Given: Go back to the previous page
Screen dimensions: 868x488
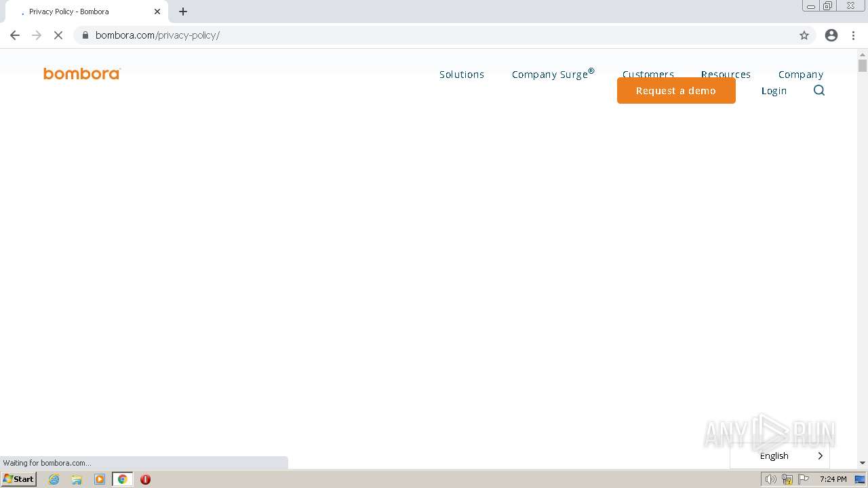Looking at the screenshot, I should 15,35.
